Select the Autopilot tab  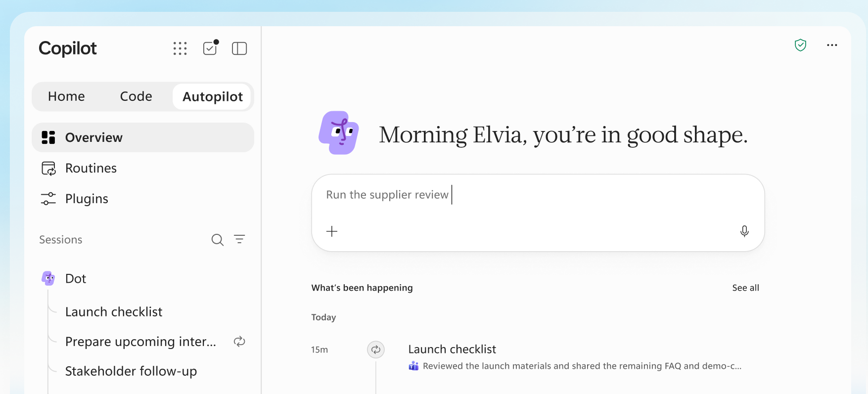pos(213,96)
